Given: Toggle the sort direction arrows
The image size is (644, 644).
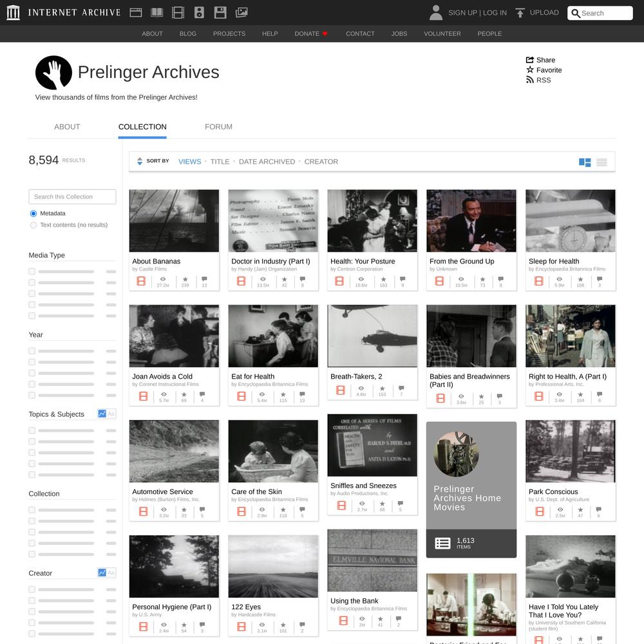Looking at the screenshot, I should pyautogui.click(x=140, y=161).
